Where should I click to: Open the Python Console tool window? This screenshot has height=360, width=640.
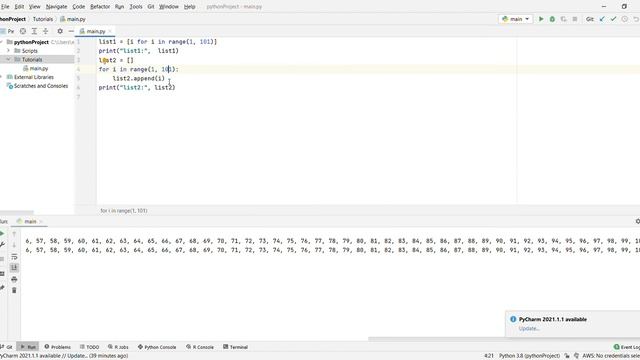[157, 347]
